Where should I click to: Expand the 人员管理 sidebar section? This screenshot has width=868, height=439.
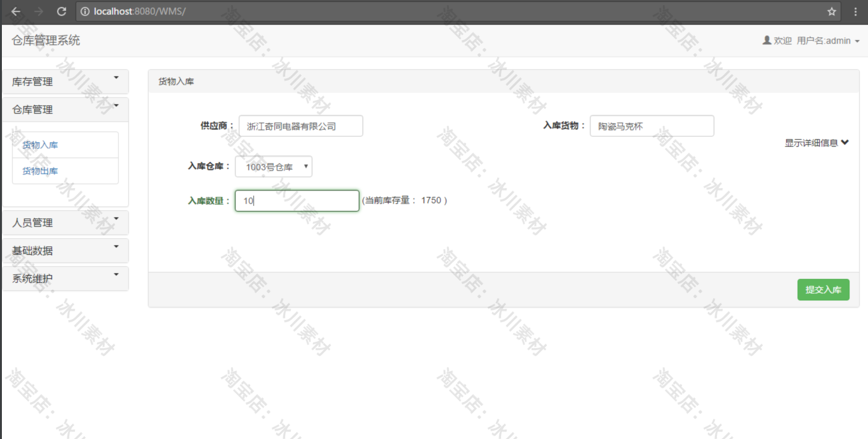click(x=65, y=222)
